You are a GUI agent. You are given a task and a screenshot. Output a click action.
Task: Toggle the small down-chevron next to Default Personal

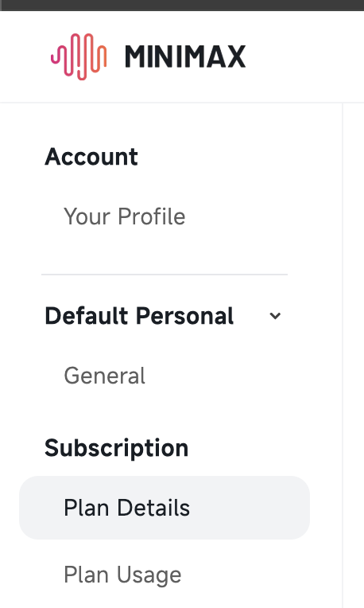(x=275, y=316)
